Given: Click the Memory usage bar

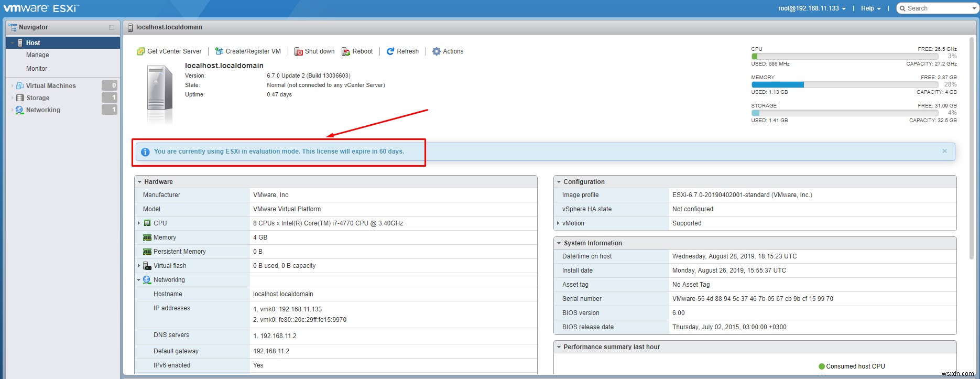Looking at the screenshot, I should 845,85.
